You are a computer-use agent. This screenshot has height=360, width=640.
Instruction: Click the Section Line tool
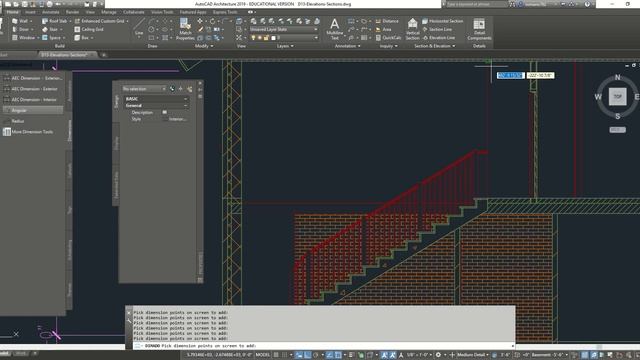(437, 29)
